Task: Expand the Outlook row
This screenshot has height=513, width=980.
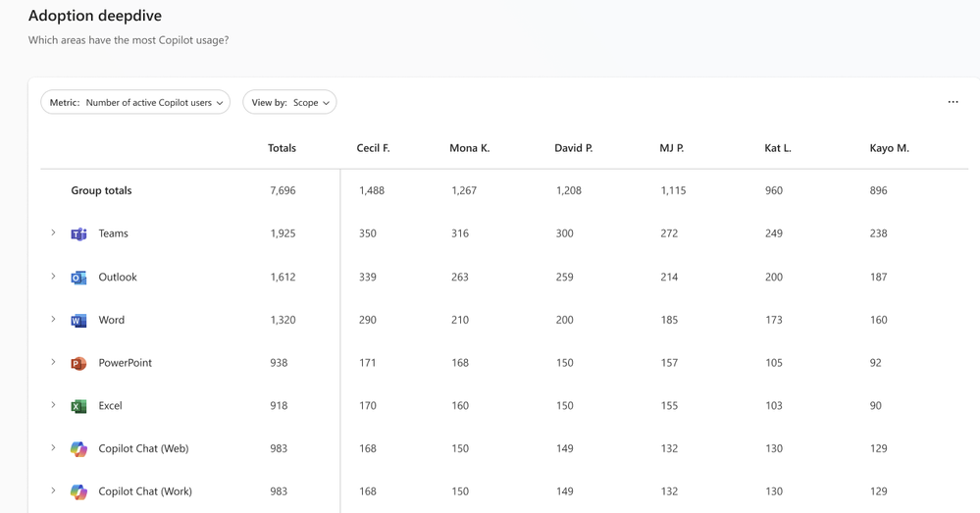Action: (x=53, y=277)
